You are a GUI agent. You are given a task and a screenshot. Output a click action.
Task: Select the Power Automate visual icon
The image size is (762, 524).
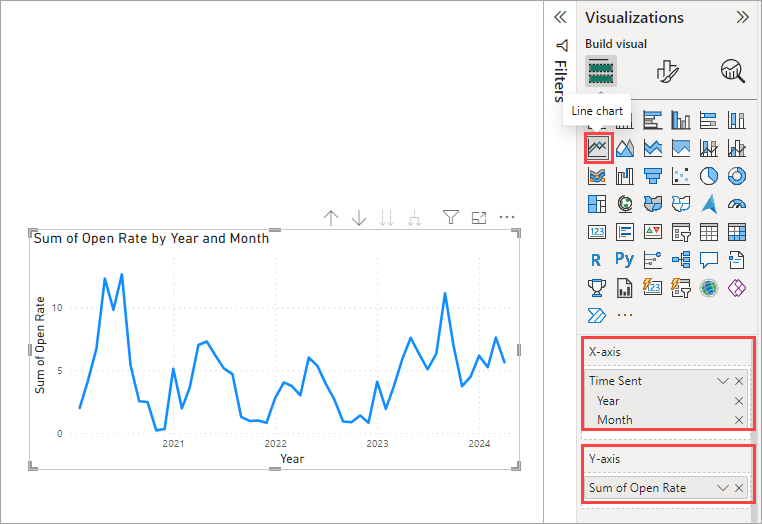[x=597, y=315]
